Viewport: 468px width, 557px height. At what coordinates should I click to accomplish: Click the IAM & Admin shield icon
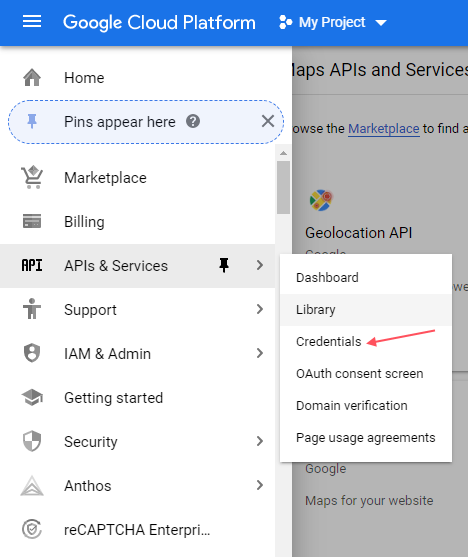(x=32, y=353)
